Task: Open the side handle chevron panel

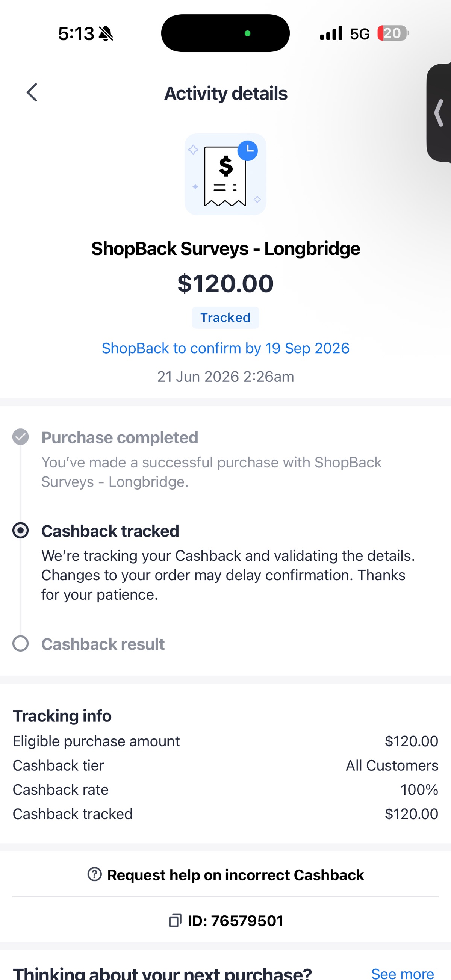Action: 439,113
